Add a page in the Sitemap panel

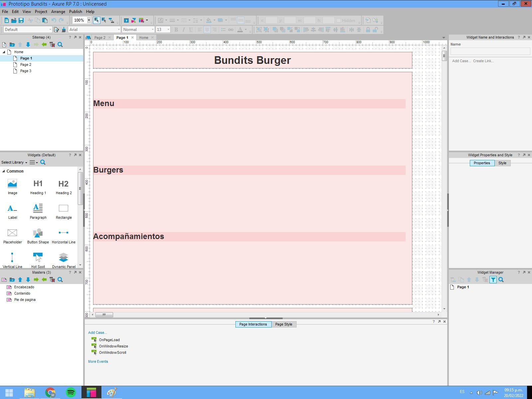coord(4,45)
